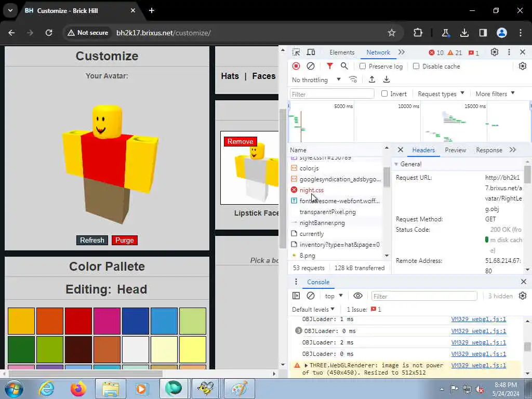532x399 pixels.
Task: Pick the dark green color swatch
Action: pyautogui.click(x=21, y=350)
